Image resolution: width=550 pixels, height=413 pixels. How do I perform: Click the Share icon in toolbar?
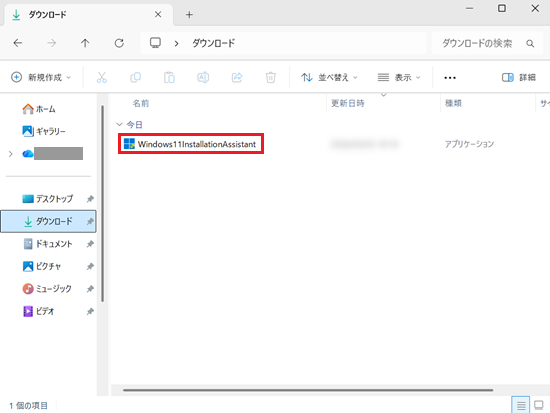pos(237,77)
